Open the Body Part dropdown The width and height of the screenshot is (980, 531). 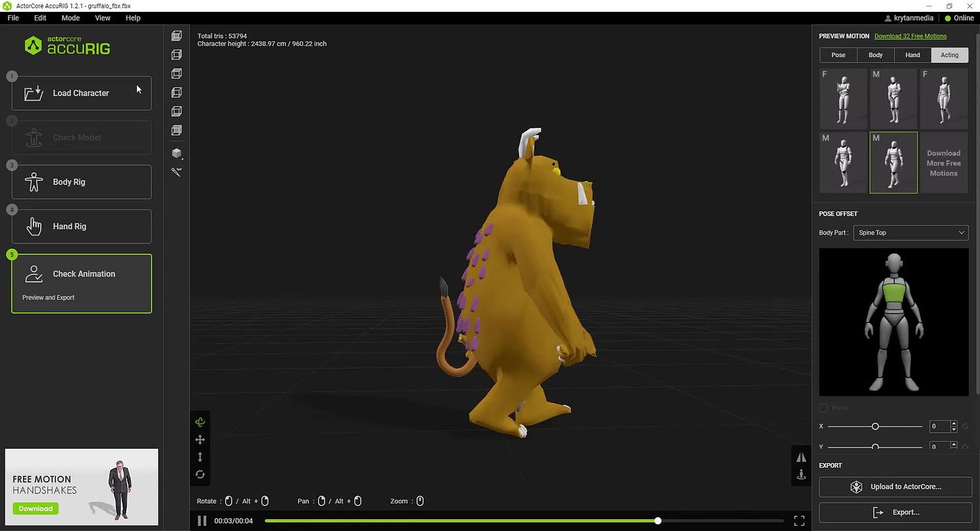[911, 233]
